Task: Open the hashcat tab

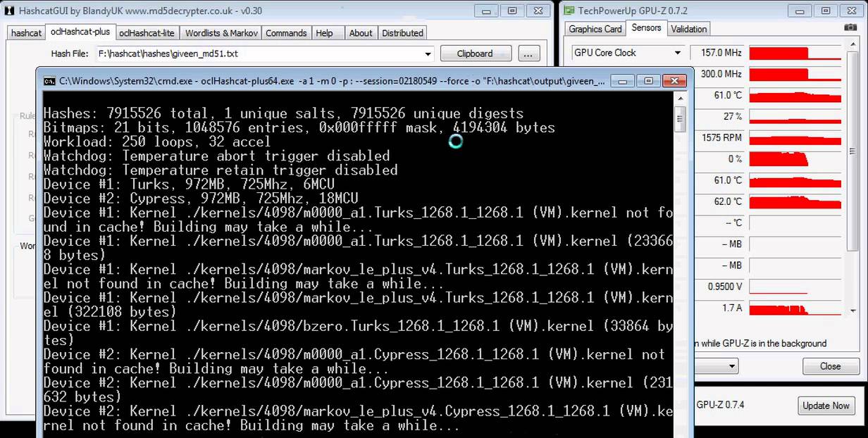Action: pyautogui.click(x=26, y=33)
